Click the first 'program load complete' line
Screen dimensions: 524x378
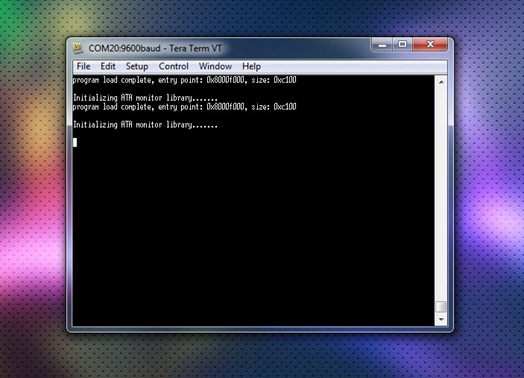(184, 80)
